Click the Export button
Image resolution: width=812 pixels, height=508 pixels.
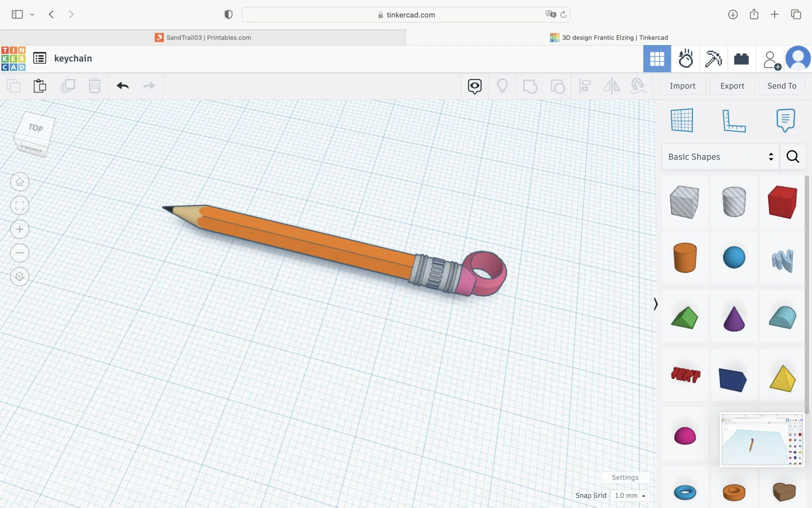(732, 86)
